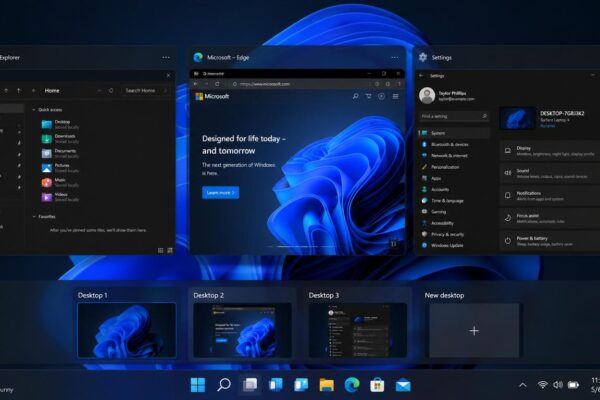This screenshot has height=400, width=600.
Task: Click the Search Home box in Explorer
Action: click(145, 91)
